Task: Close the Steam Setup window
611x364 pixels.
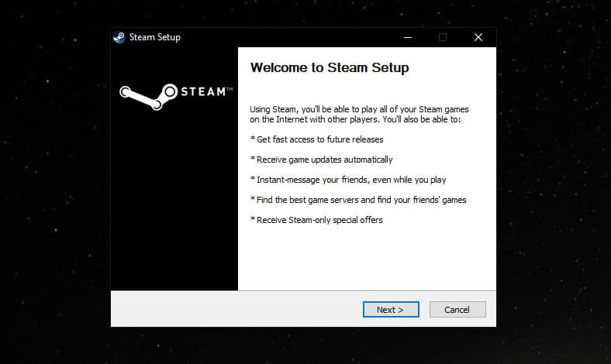Action: point(478,37)
